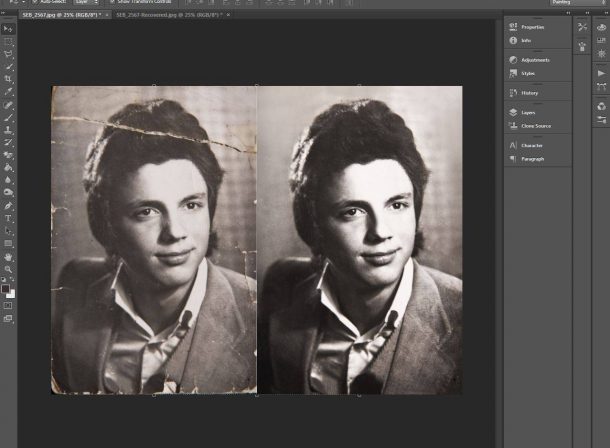Open the background color picker
Image resolution: width=610 pixels, height=448 pixels.
tap(12, 294)
